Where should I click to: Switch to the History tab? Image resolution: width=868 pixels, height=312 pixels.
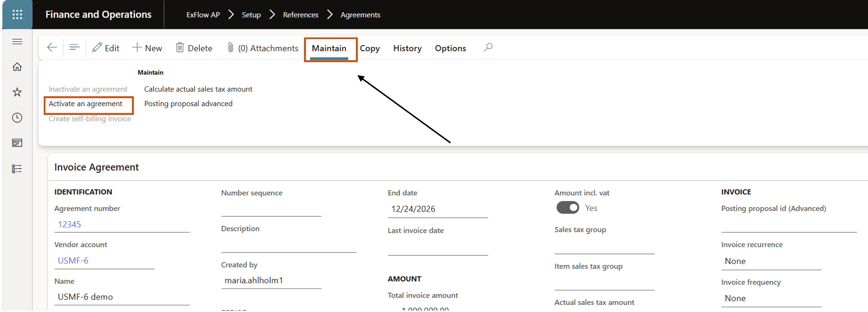click(x=407, y=48)
